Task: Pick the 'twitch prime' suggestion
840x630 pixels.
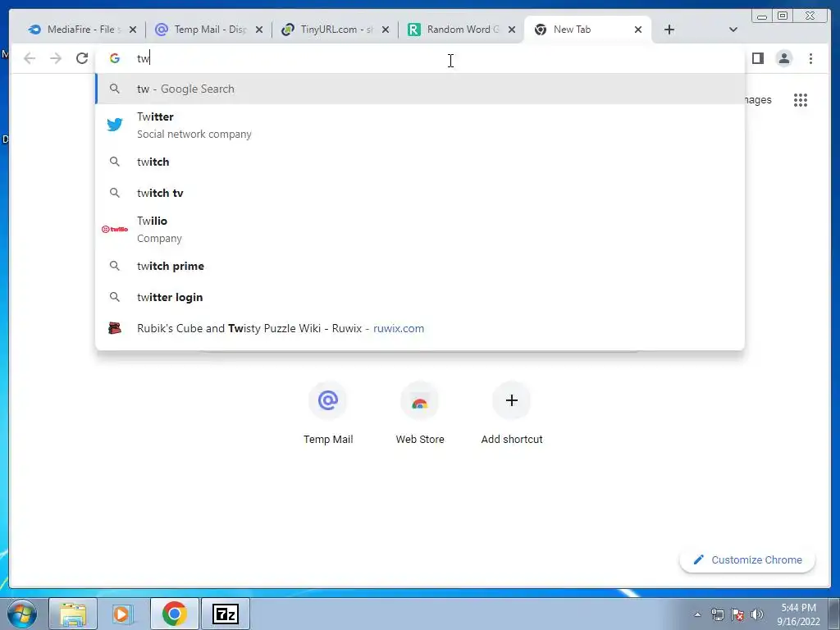Action: (420, 266)
